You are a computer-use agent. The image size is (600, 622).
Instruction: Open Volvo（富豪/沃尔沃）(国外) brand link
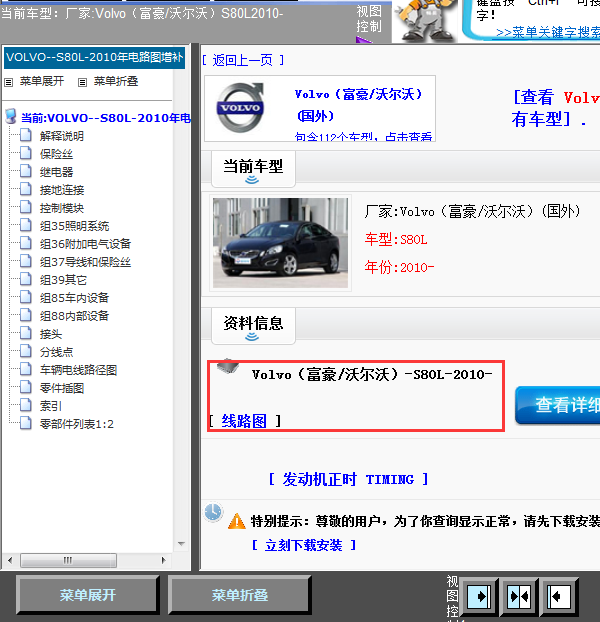pyautogui.click(x=358, y=105)
